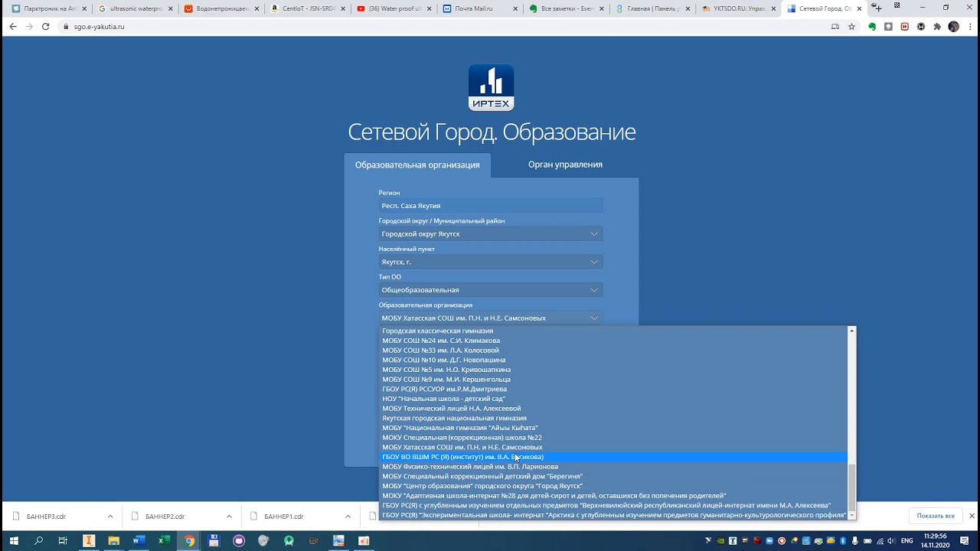Open the Evernote extension icon
This screenshot has width=980, height=551.
[872, 26]
